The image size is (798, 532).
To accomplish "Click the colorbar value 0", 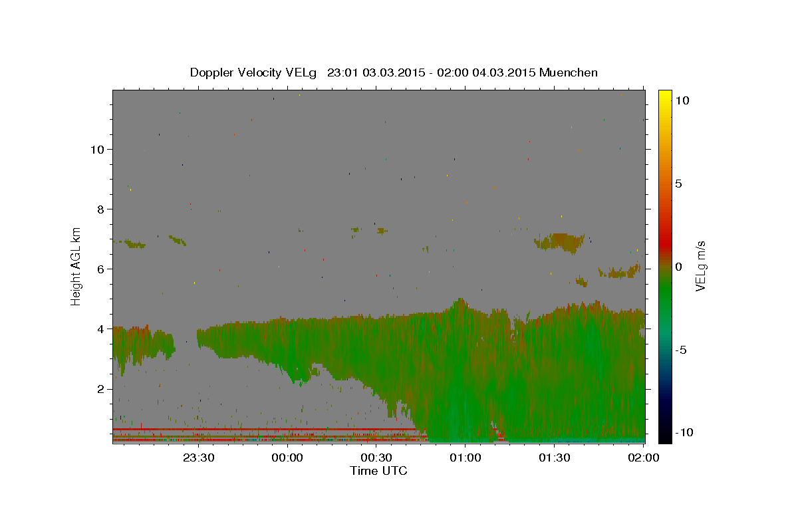I will tap(678, 267).
